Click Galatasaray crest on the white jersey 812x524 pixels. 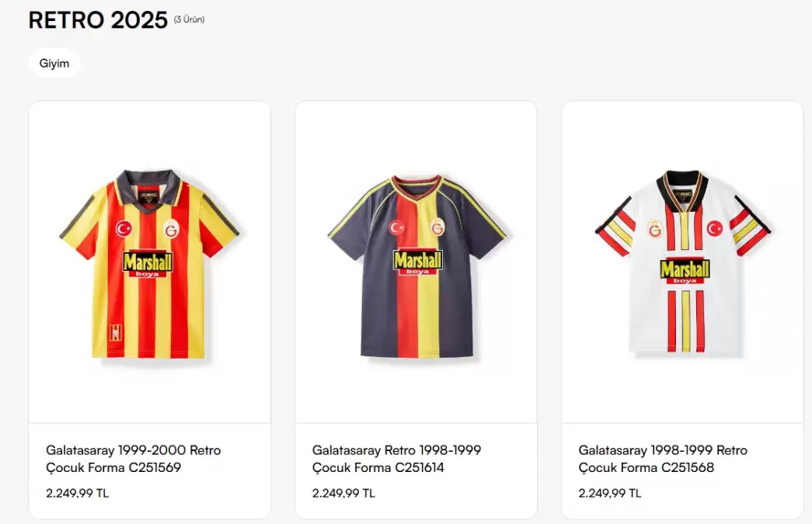[655, 228]
